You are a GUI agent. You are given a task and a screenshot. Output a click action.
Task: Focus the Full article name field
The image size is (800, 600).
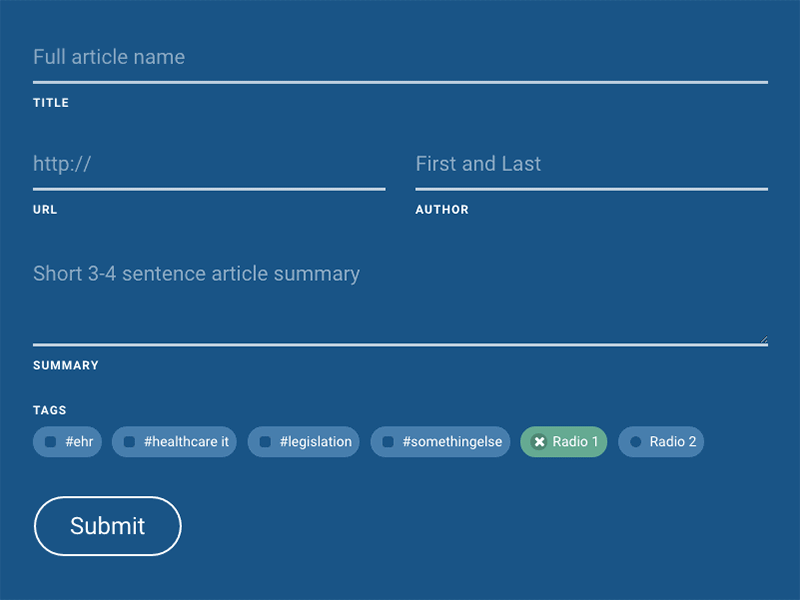click(400, 57)
